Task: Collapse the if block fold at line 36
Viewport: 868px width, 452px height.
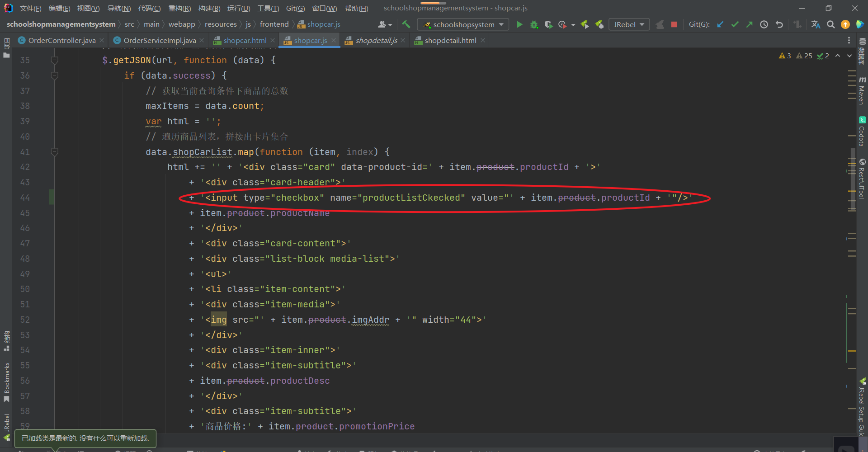Action: coord(55,75)
